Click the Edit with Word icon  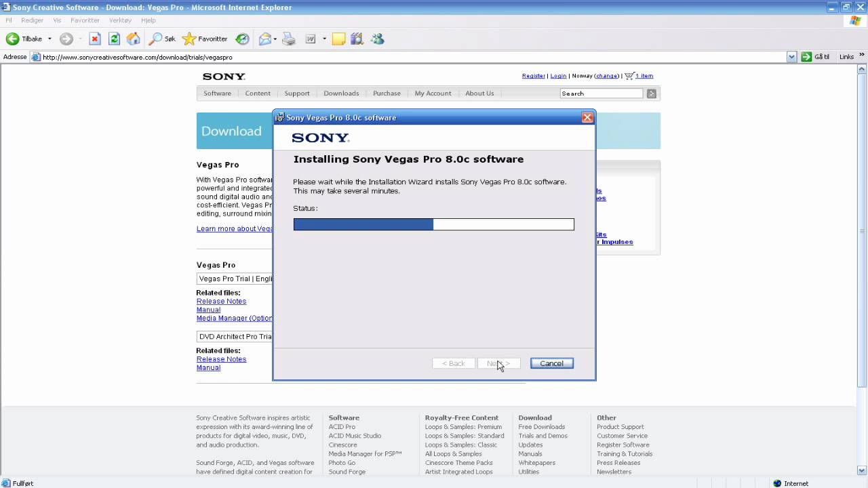point(311,39)
